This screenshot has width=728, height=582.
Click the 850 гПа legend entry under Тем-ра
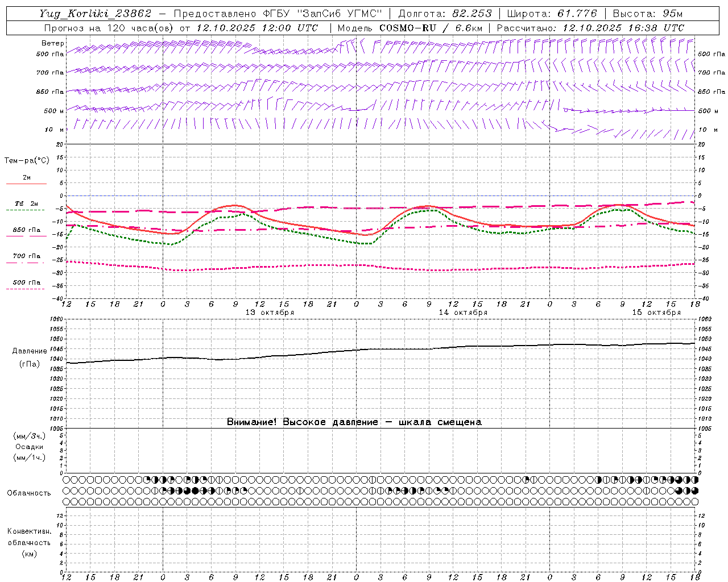pyautogui.click(x=27, y=230)
